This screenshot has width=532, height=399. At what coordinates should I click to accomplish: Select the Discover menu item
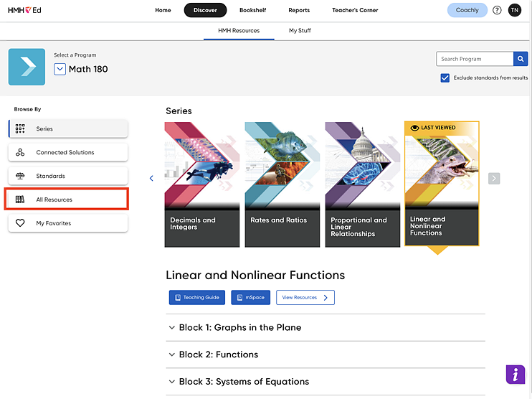coord(205,10)
